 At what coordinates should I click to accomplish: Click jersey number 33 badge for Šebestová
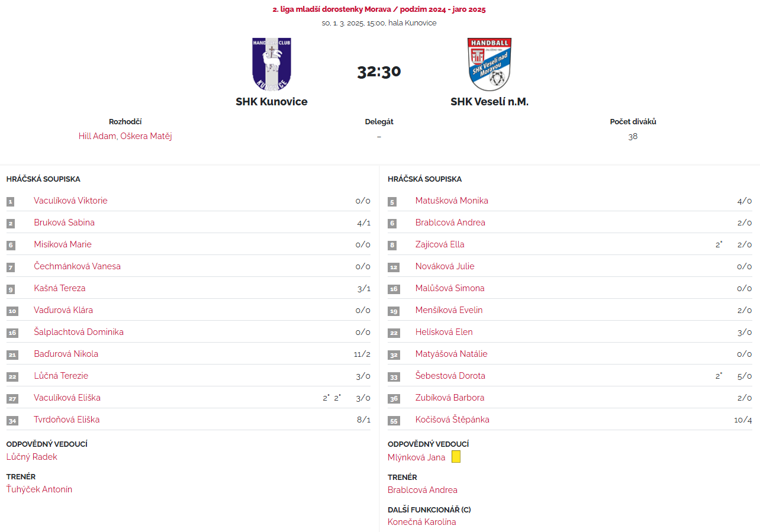tap(393, 376)
